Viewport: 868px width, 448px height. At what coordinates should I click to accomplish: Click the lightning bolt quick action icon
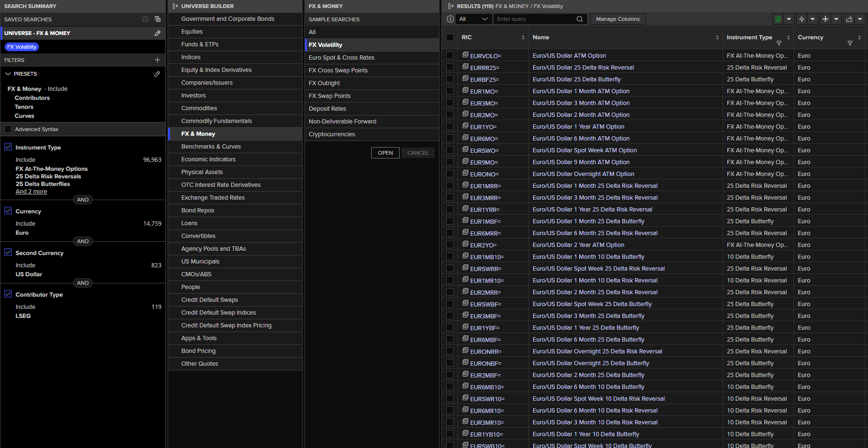802,19
